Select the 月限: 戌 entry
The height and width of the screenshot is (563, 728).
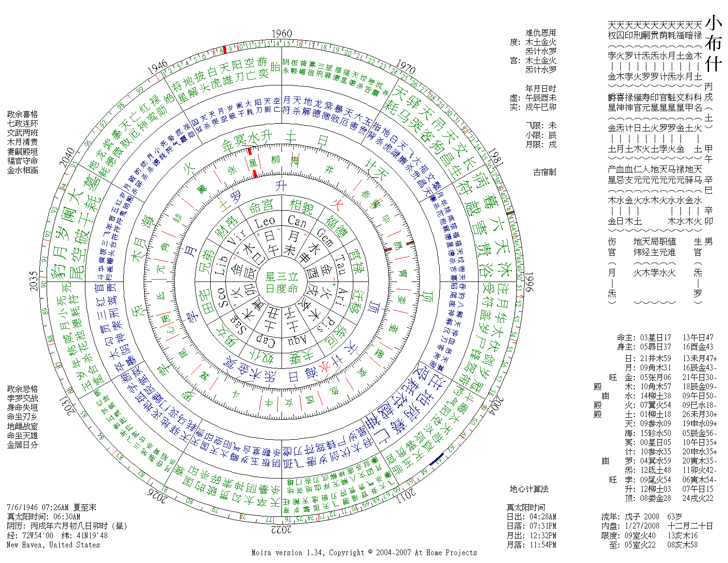[541, 144]
